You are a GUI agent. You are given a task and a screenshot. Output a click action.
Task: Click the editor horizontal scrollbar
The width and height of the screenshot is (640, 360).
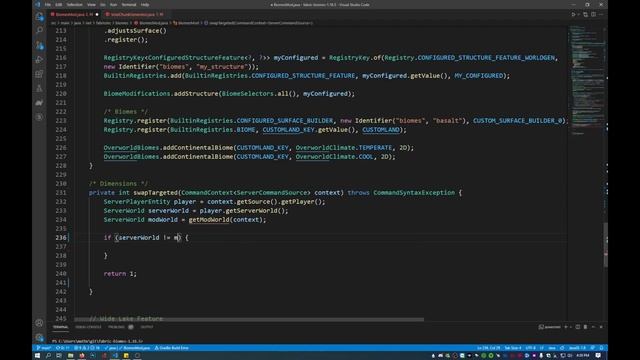249,319
